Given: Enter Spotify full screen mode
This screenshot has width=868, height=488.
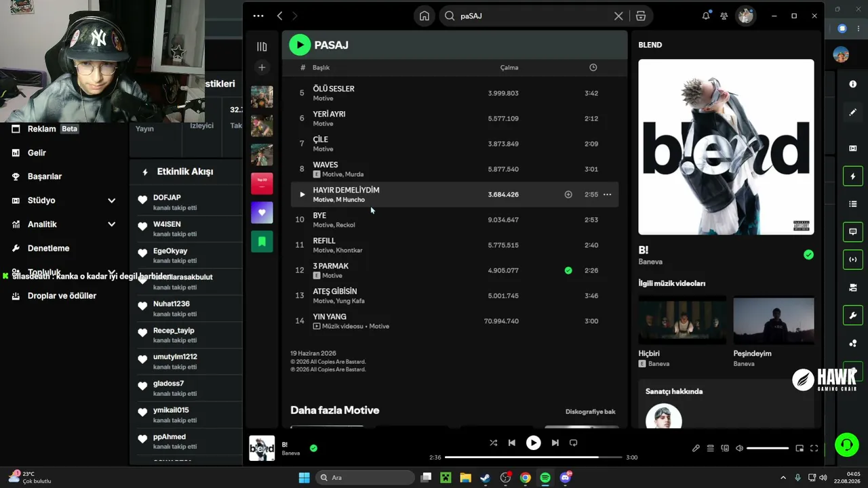Looking at the screenshot, I should [814, 448].
